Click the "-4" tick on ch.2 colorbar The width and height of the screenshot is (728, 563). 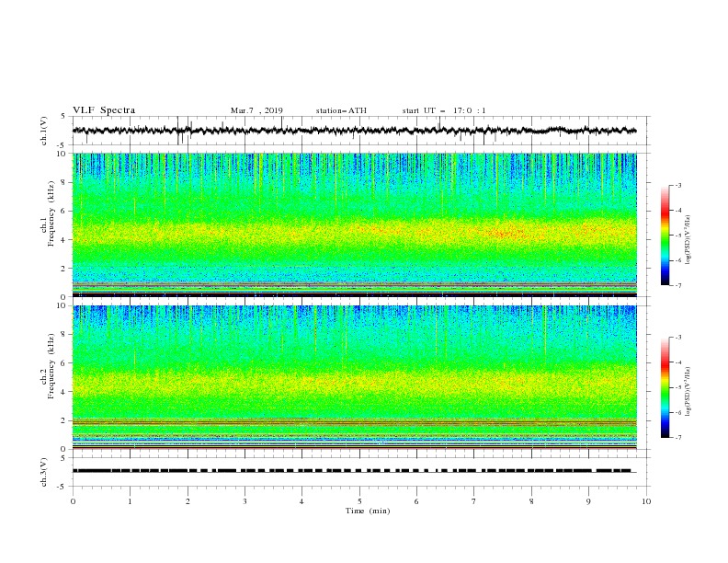point(678,362)
